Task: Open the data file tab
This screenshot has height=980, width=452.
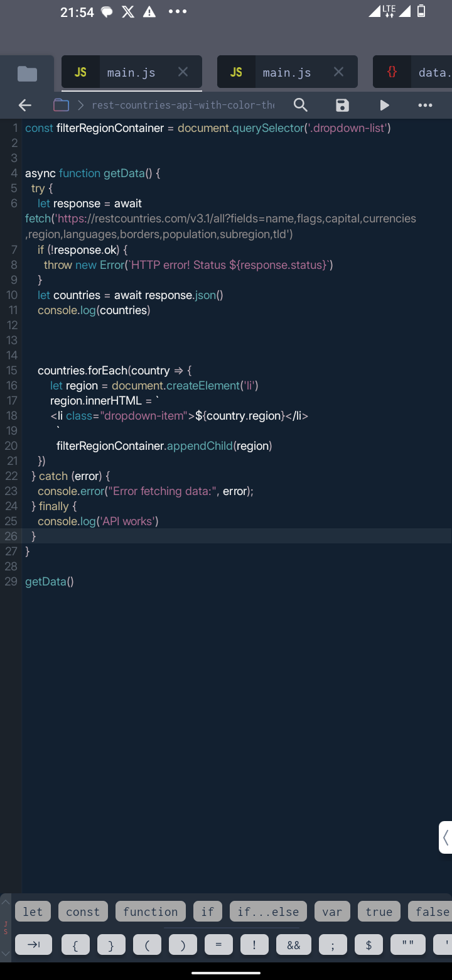Action: click(x=412, y=72)
